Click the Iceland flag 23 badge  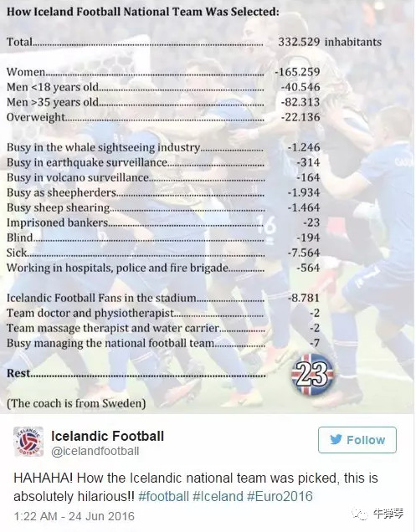(312, 375)
